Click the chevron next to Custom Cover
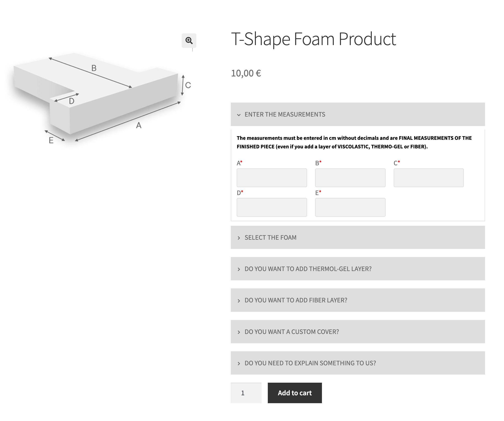The width and height of the screenshot is (504, 421). (x=239, y=332)
